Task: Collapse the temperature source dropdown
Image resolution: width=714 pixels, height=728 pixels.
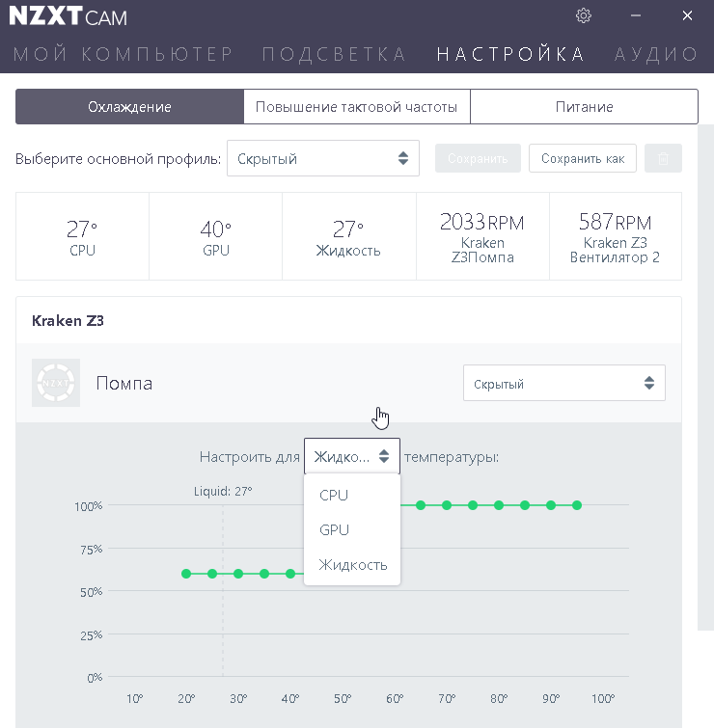Action: pos(351,456)
